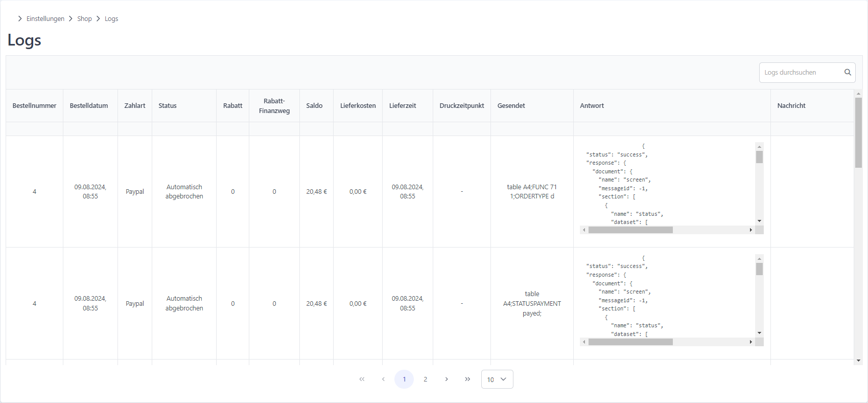Click the Druckzeitpunkt column header
This screenshot has width=868, height=403.
tap(461, 105)
